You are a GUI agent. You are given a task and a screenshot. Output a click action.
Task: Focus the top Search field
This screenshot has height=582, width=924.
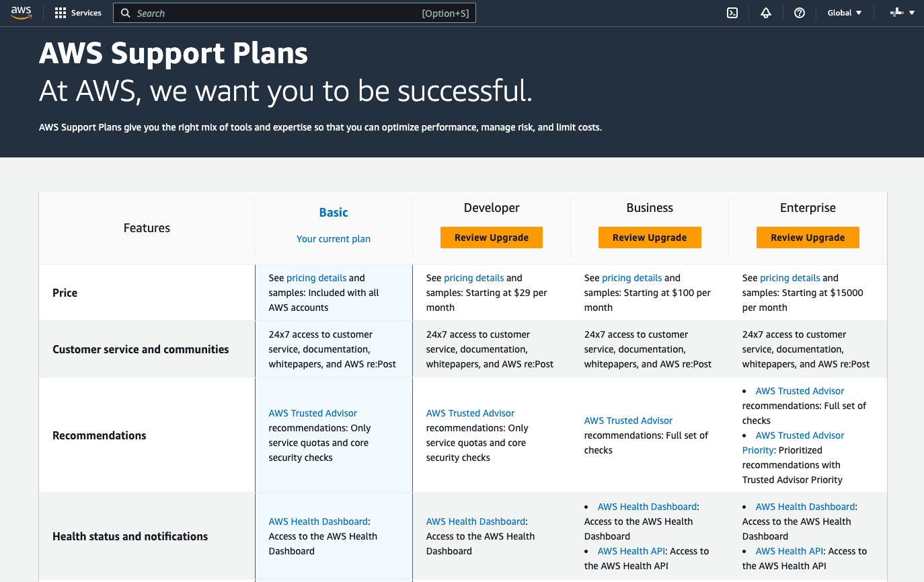pyautogui.click(x=295, y=13)
